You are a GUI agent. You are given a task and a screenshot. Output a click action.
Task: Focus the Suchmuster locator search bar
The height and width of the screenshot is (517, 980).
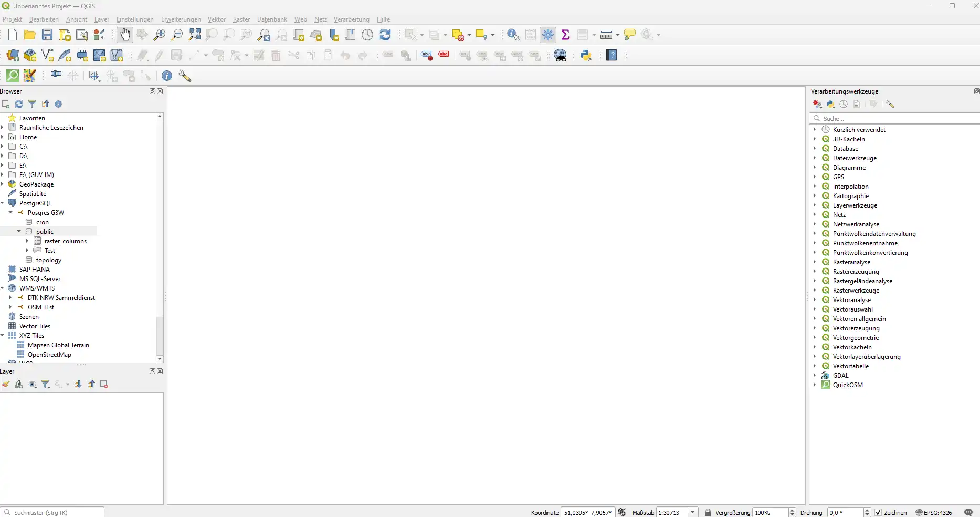point(52,512)
